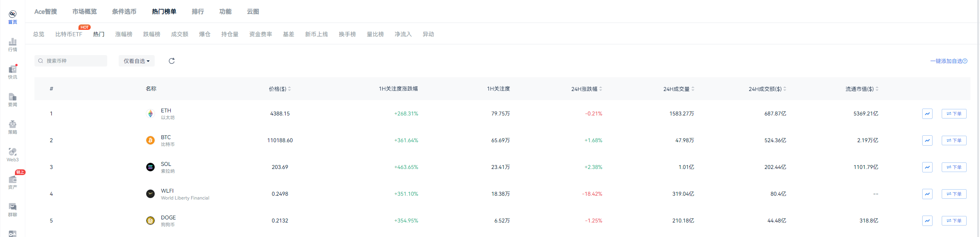Open the chart icon in the BTC row
This screenshot has width=980, height=237.
click(x=927, y=140)
